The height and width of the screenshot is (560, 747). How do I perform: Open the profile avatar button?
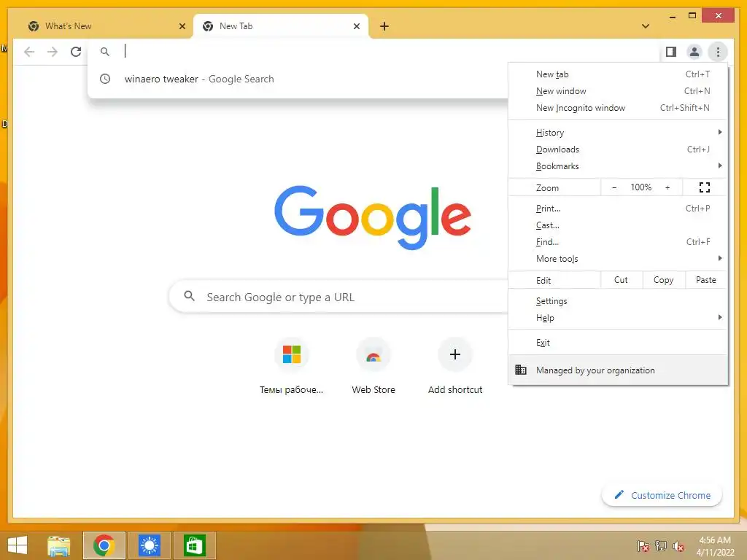click(694, 52)
